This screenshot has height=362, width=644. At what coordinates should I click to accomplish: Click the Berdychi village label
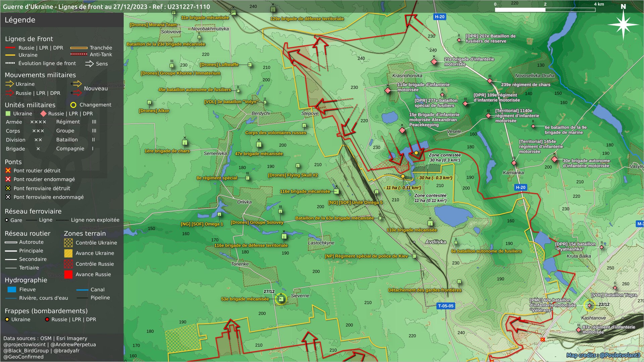(261, 113)
